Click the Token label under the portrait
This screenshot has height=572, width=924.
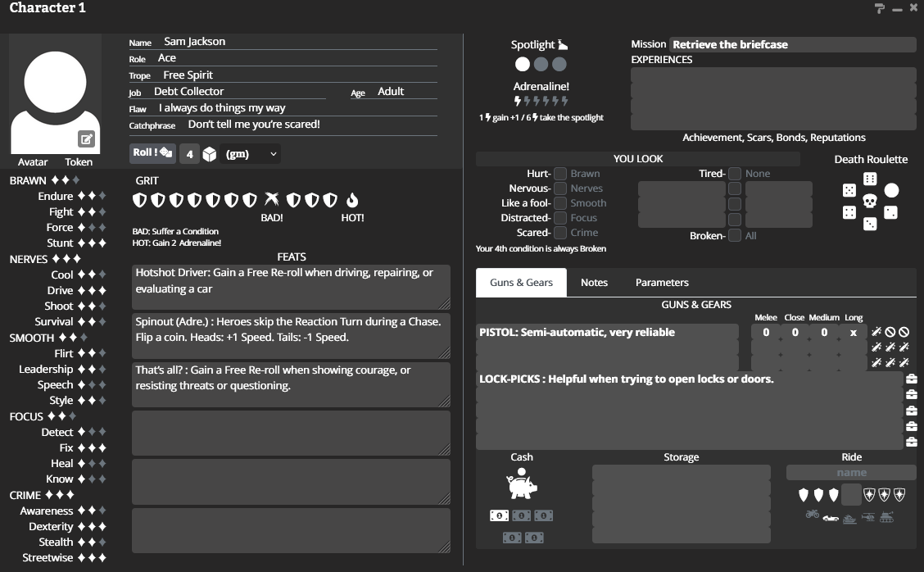79,162
